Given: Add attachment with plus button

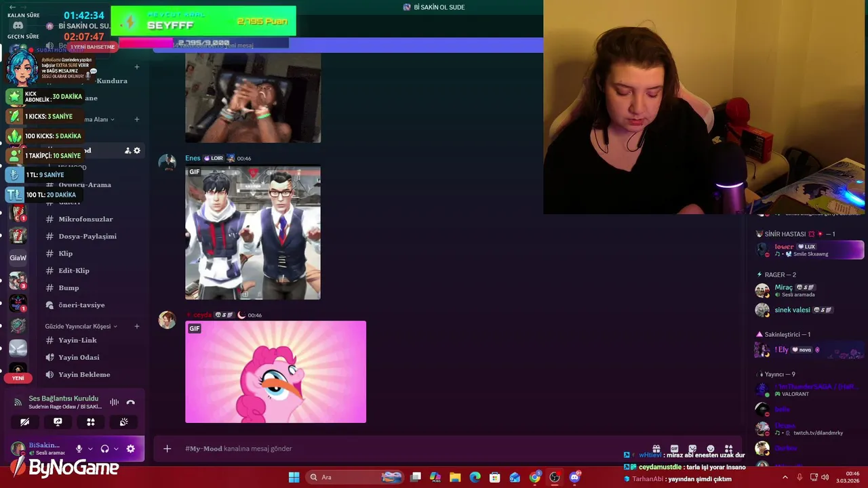Looking at the screenshot, I should [167, 449].
